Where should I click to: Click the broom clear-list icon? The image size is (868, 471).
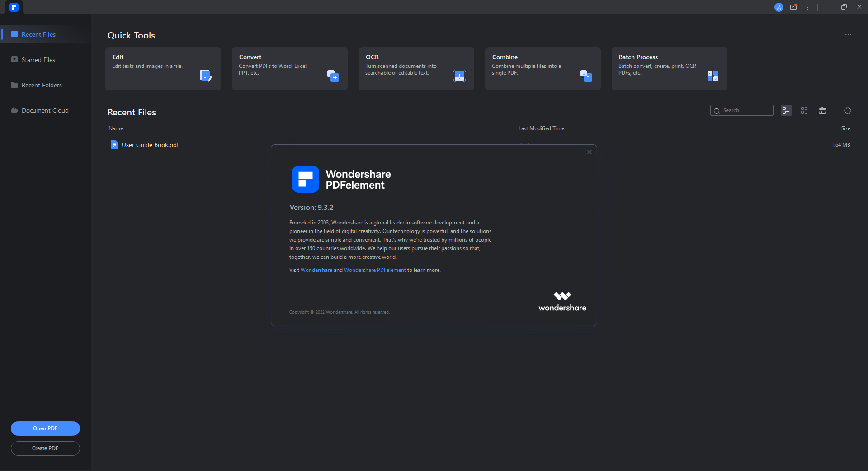822,110
